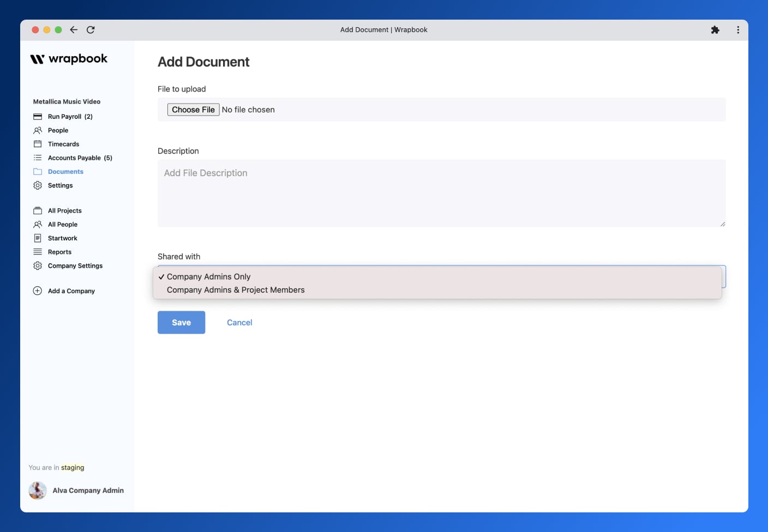Navigate to All Projects
Screen dimensions: 768x532
tap(64, 210)
